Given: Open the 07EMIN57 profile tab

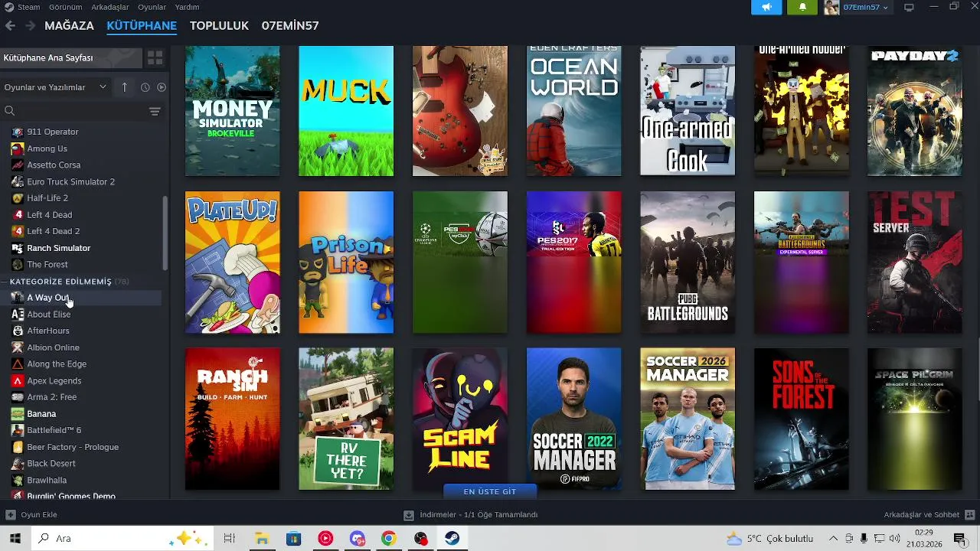Looking at the screenshot, I should pyautogui.click(x=290, y=25).
